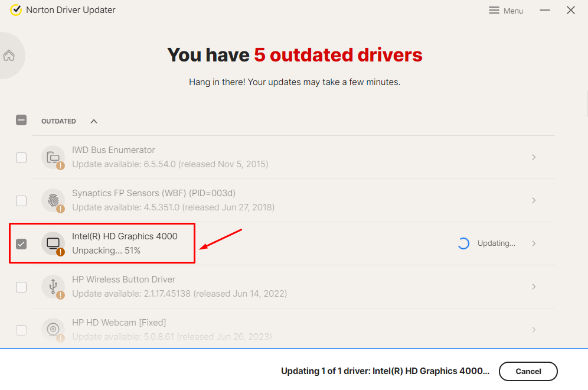Click the 'Updating...' status text
588x390 pixels.
coord(496,243)
